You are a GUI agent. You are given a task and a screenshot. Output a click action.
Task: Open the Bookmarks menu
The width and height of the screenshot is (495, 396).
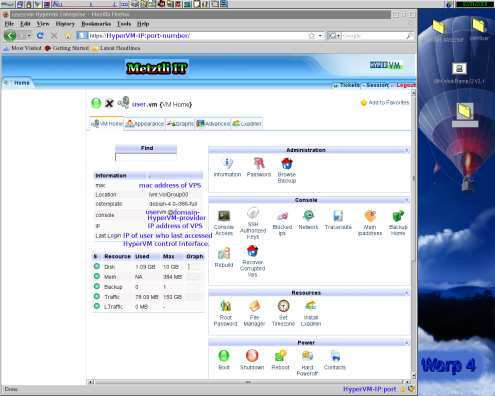pyautogui.click(x=96, y=24)
